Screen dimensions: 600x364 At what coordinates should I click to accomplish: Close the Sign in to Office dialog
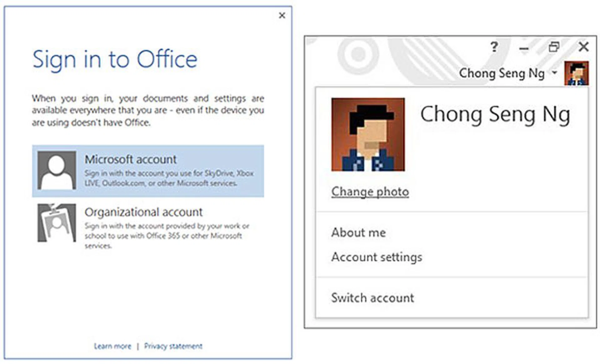tap(282, 15)
